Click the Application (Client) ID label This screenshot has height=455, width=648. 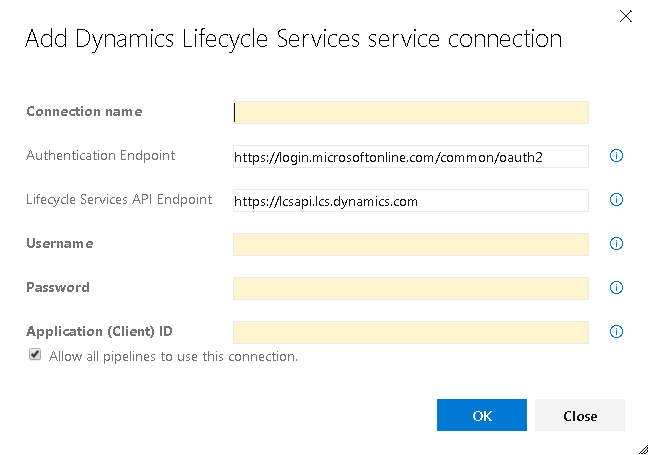[99, 331]
